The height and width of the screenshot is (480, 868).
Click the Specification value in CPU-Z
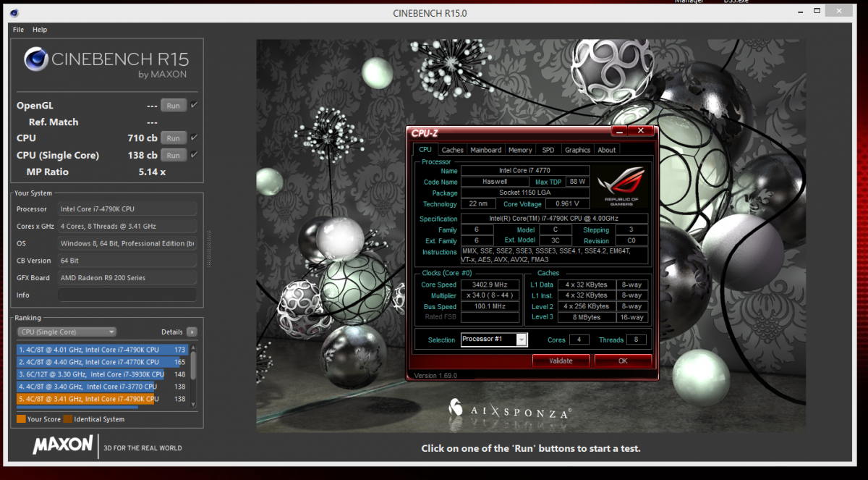pos(554,219)
